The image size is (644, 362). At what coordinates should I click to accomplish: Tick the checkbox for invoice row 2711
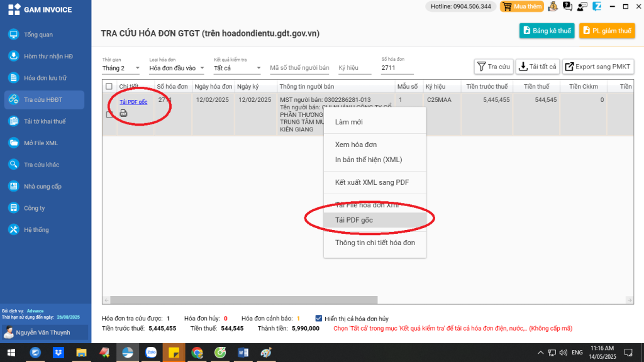point(109,114)
